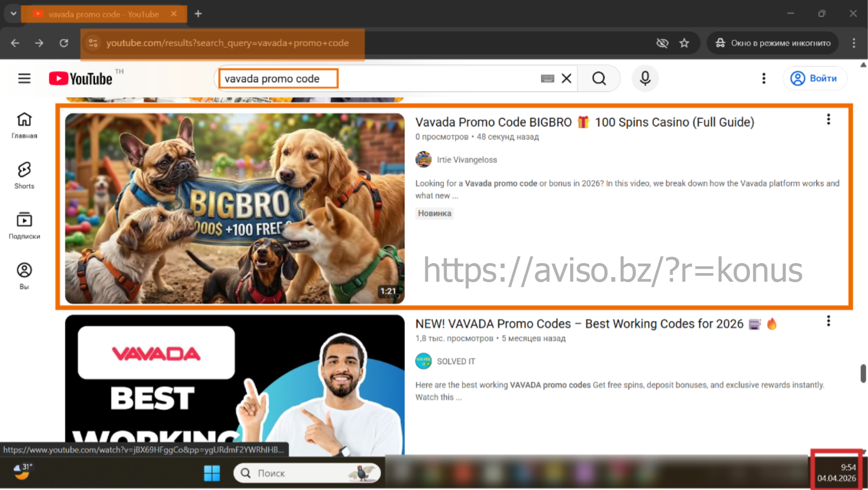Open a new browser tab
The width and height of the screenshot is (868, 490).
198,14
